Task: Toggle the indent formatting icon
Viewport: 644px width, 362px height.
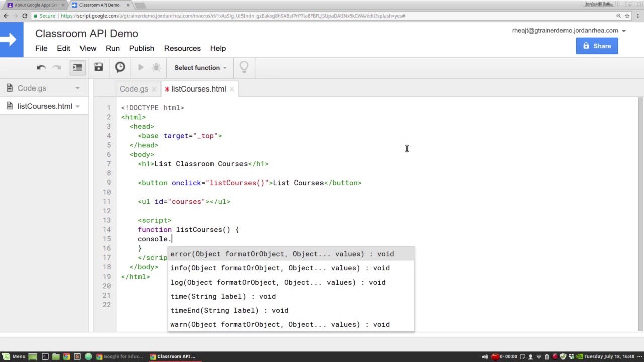Action: pos(77,67)
